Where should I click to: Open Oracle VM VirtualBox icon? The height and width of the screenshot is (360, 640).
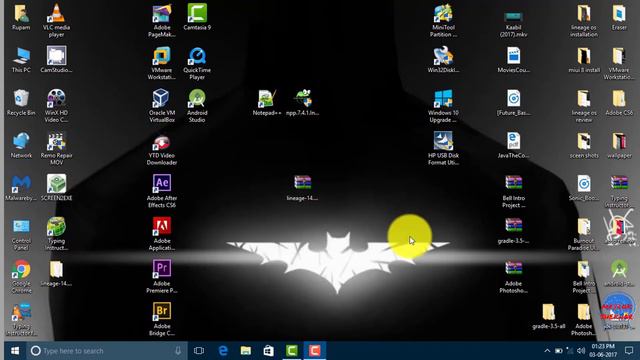[162, 106]
